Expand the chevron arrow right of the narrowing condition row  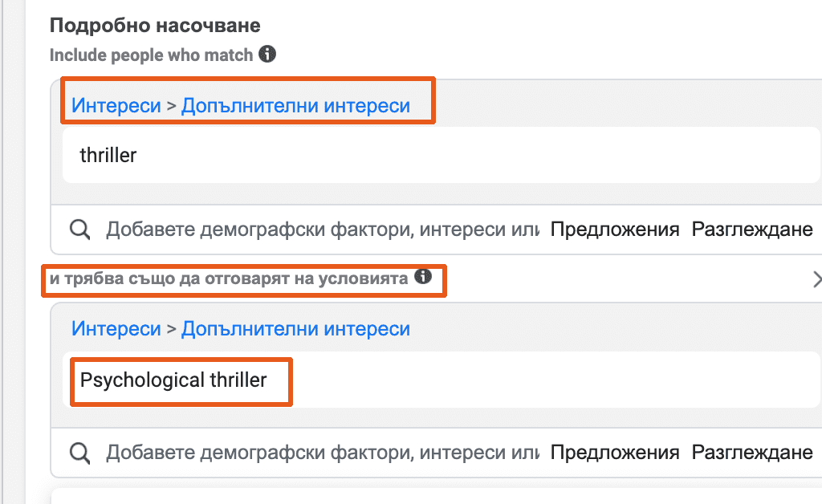tap(816, 279)
